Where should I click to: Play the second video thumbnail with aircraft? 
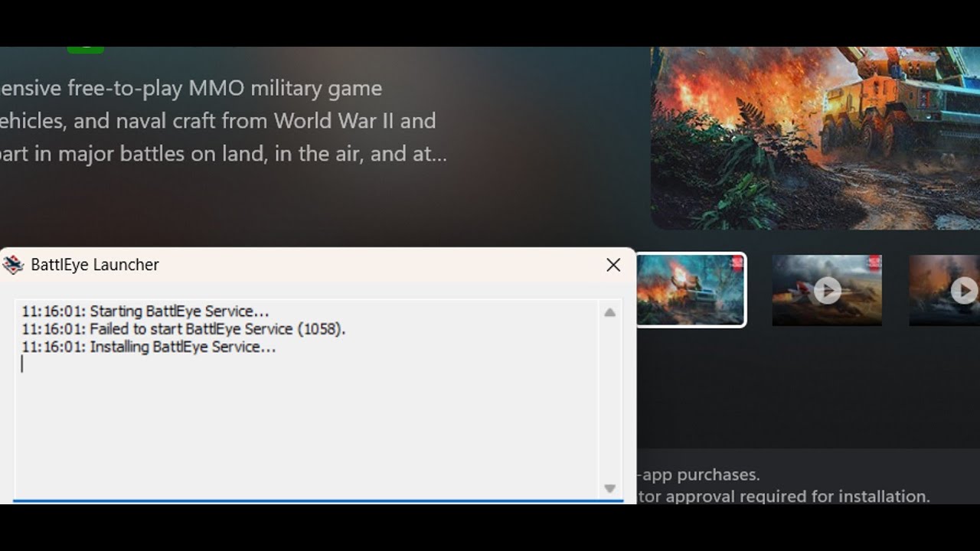[827, 290]
